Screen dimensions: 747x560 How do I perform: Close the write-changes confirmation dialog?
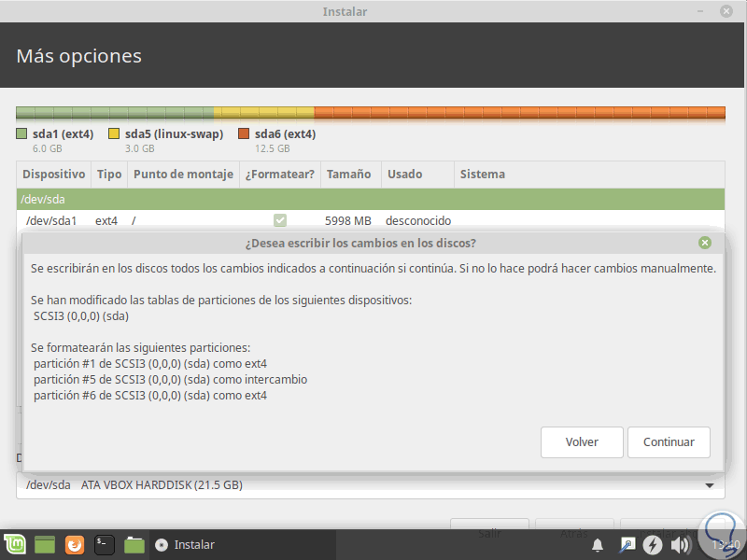[x=705, y=243]
